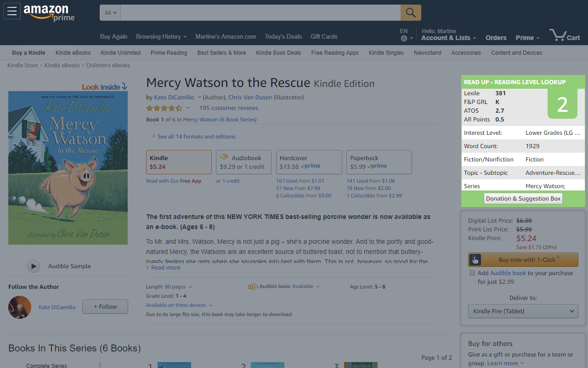Click the search magnifier button
The width and height of the screenshot is (588, 368).
411,13
